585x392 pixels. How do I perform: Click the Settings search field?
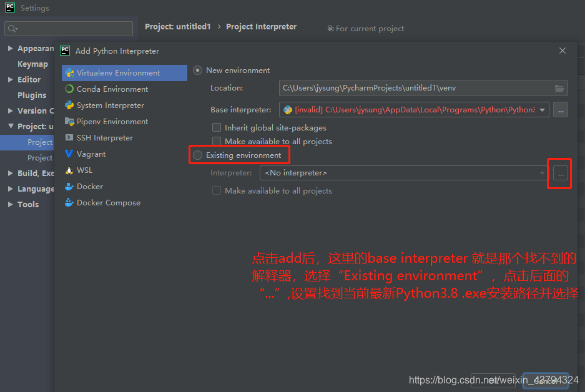(x=69, y=29)
